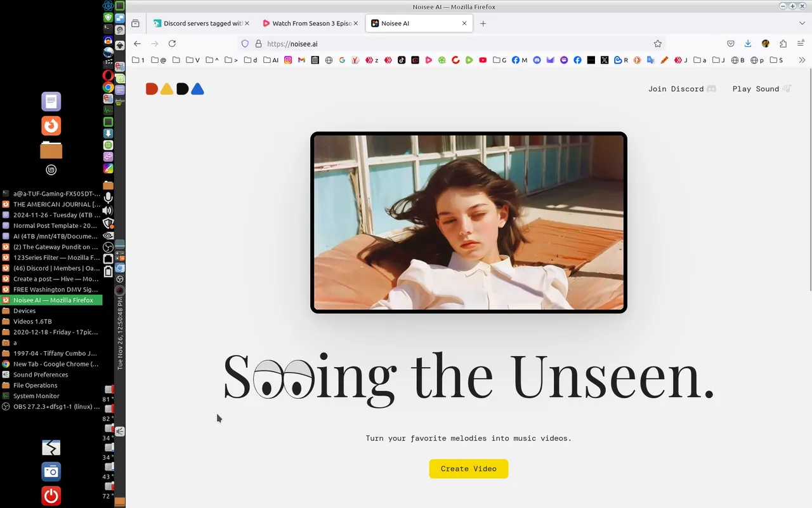Viewport: 812px width, 508px height.
Task: Show more bookmarks via the overflow chevron
Action: click(x=802, y=60)
